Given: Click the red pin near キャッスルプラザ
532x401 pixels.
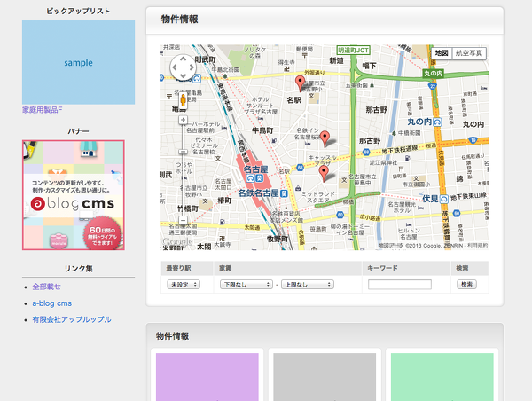Looking at the screenshot, I should point(324,173).
